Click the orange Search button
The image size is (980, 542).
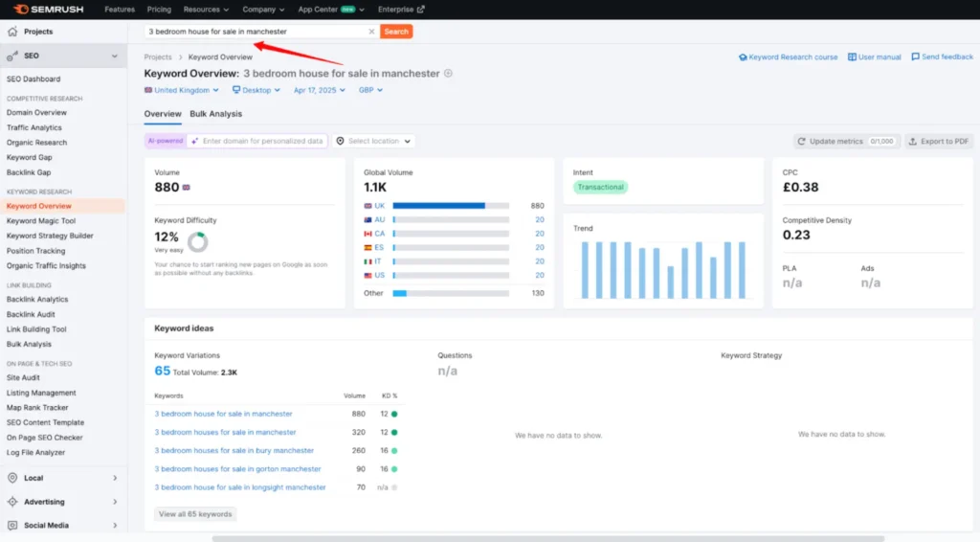tap(396, 32)
